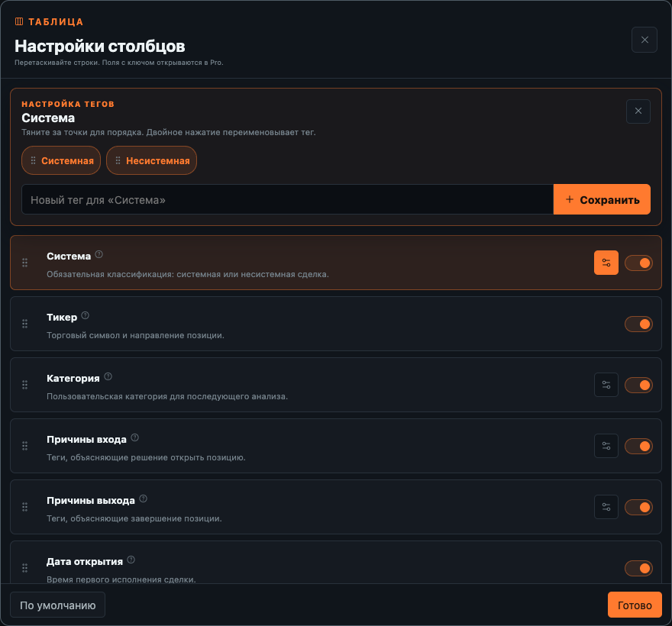Click help icon next to Система

coord(99,254)
